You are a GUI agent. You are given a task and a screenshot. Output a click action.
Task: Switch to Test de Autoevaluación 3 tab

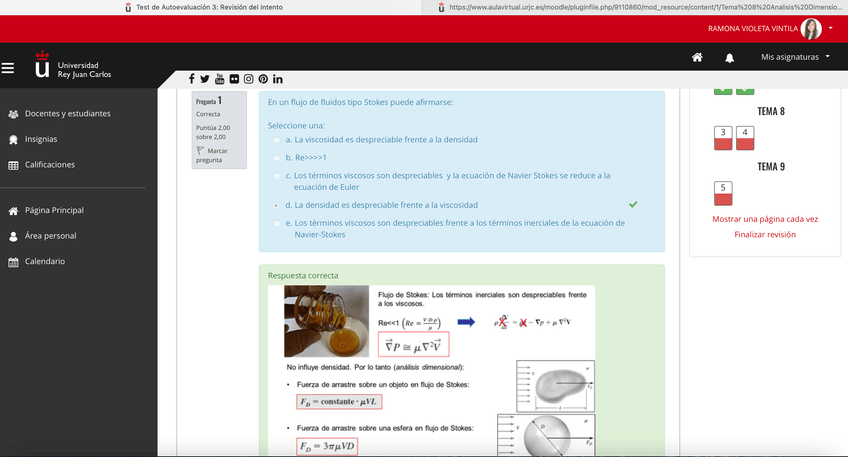pos(209,7)
